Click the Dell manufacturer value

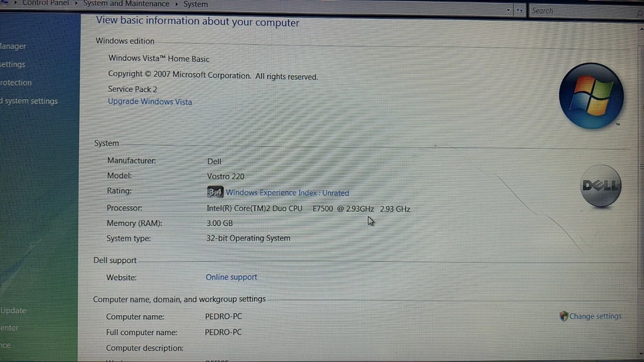point(214,162)
